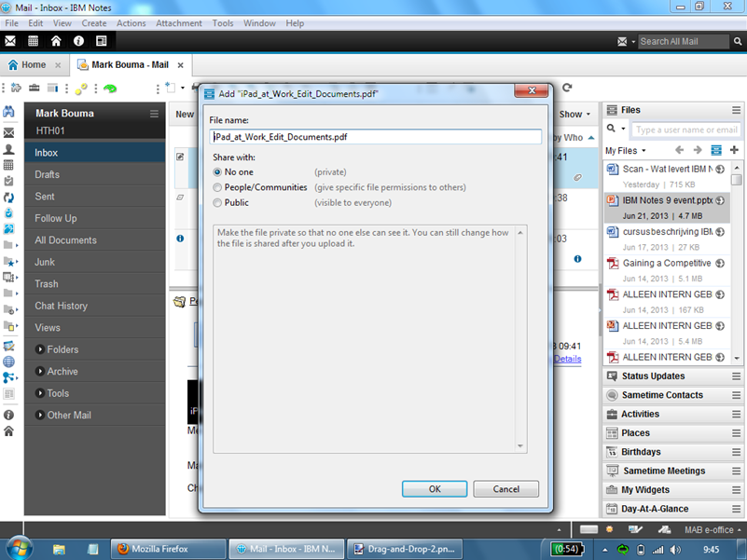Viewport: 747px width, 560px height.
Task: Click the to-do checklist icon in left sidebar
Action: (8, 181)
